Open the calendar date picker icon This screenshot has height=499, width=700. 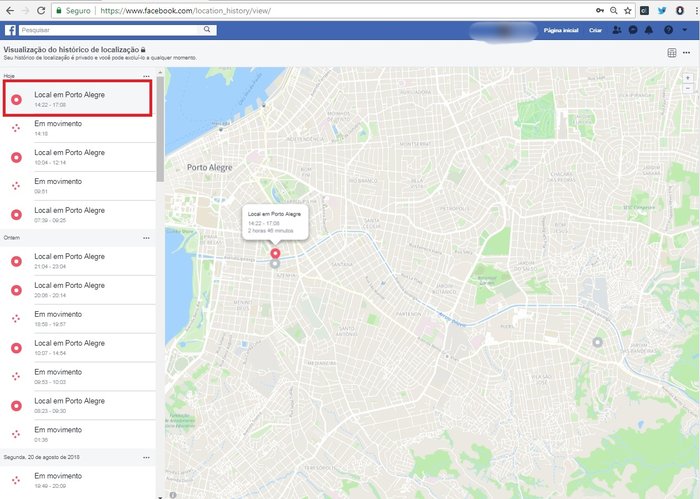[x=671, y=53]
